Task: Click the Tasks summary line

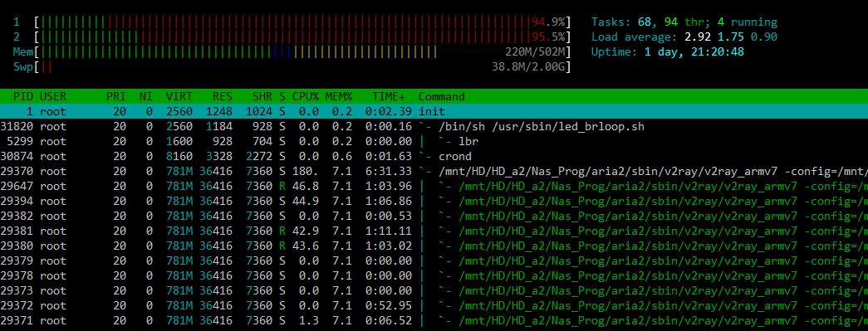Action: [x=684, y=22]
